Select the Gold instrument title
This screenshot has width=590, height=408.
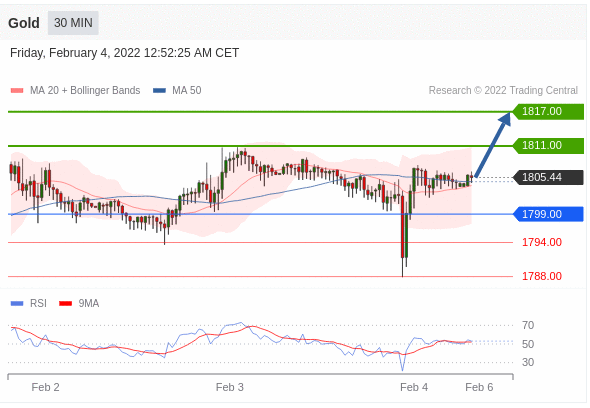24,23
